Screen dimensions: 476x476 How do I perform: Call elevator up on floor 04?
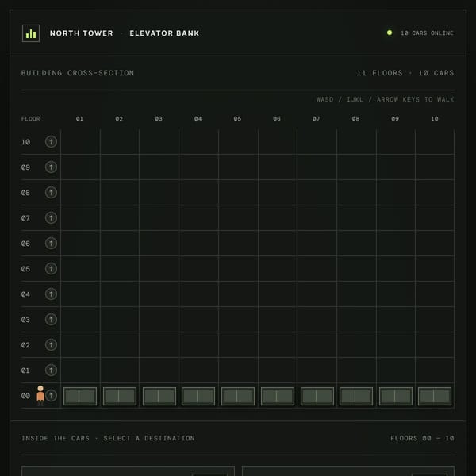click(51, 294)
